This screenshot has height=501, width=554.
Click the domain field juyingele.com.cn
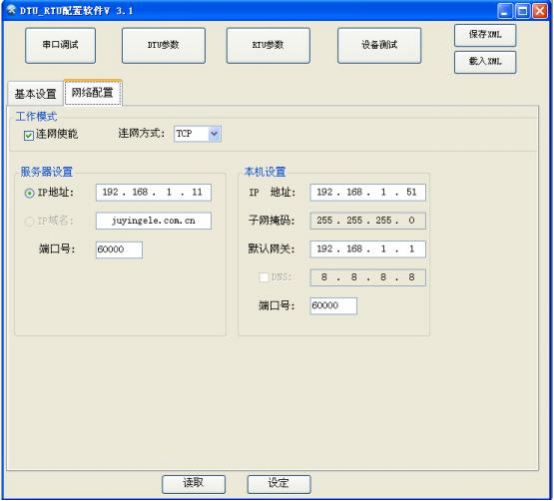coord(154,221)
